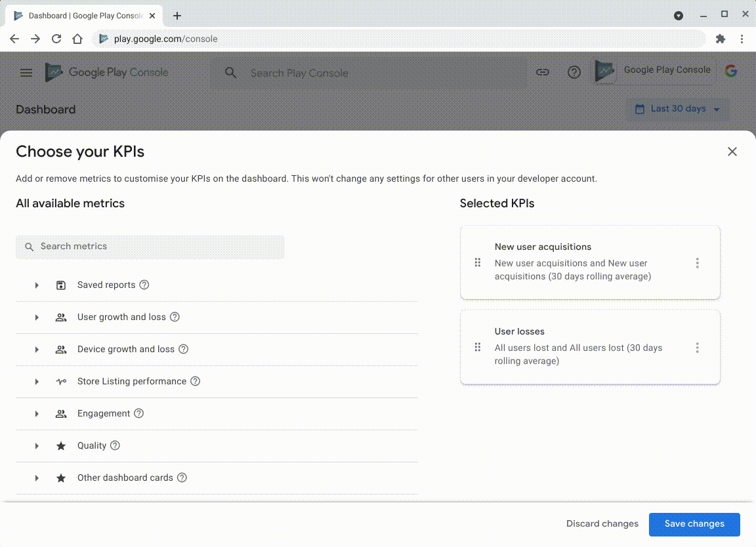Open the Last 30 days date dropdown
This screenshot has height=547, width=756.
(677, 109)
